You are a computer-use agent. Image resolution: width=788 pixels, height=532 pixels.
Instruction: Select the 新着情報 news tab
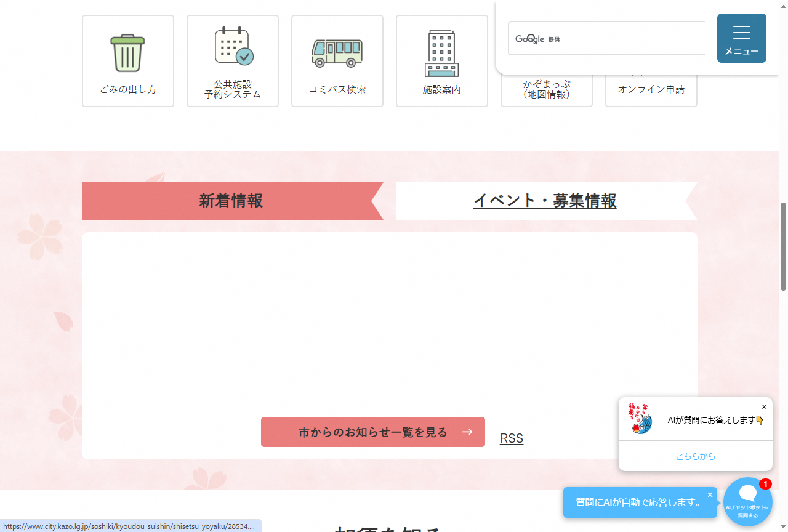[x=231, y=201]
